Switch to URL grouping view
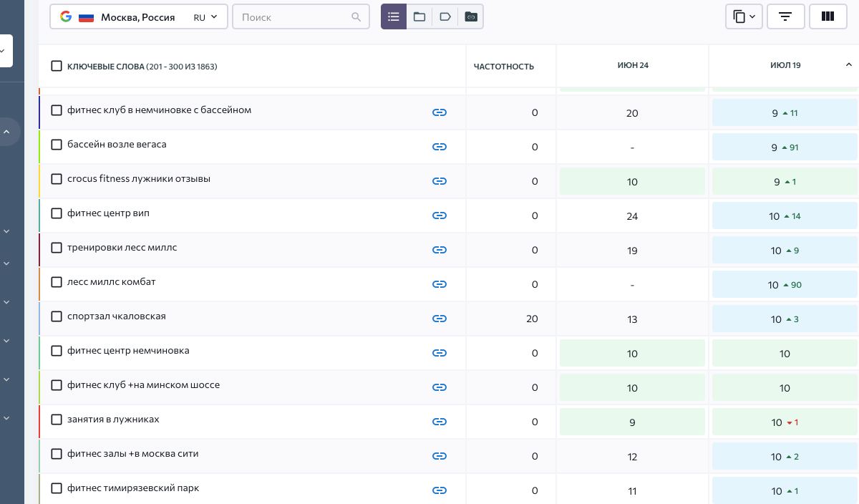 click(471, 16)
